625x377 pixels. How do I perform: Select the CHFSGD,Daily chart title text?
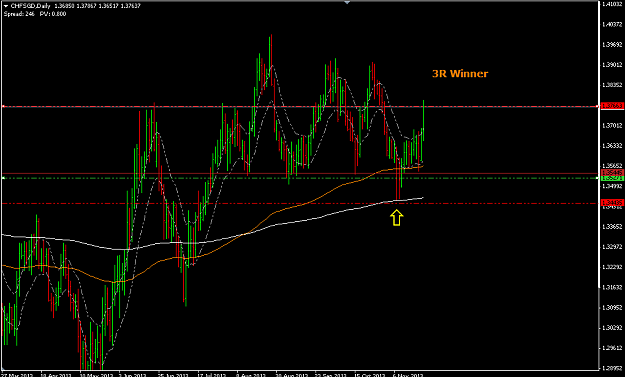[31, 6]
